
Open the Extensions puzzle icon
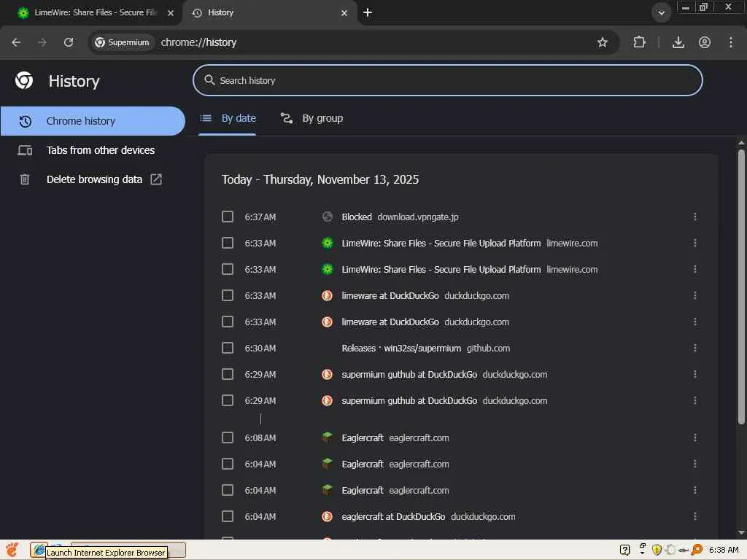tap(639, 42)
